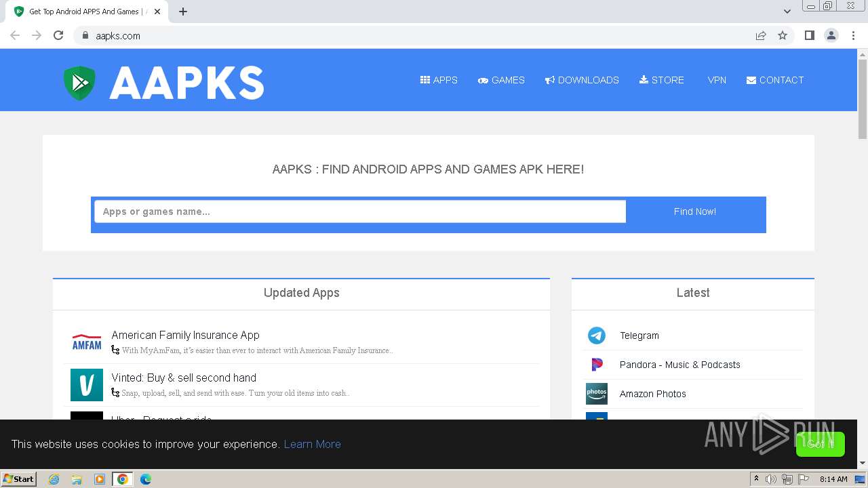The height and width of the screenshot is (488, 868).
Task: Click the Find Now! button
Action: click(695, 211)
